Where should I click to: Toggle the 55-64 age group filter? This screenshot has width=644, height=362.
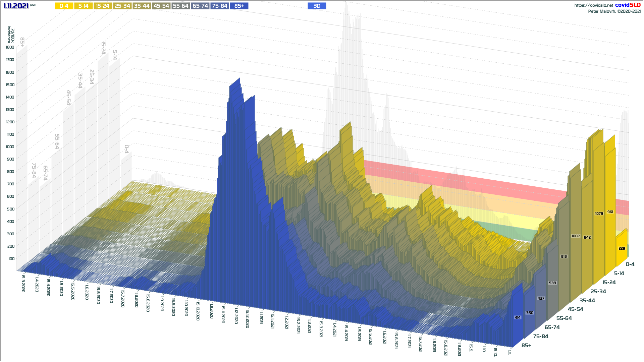[180, 6]
